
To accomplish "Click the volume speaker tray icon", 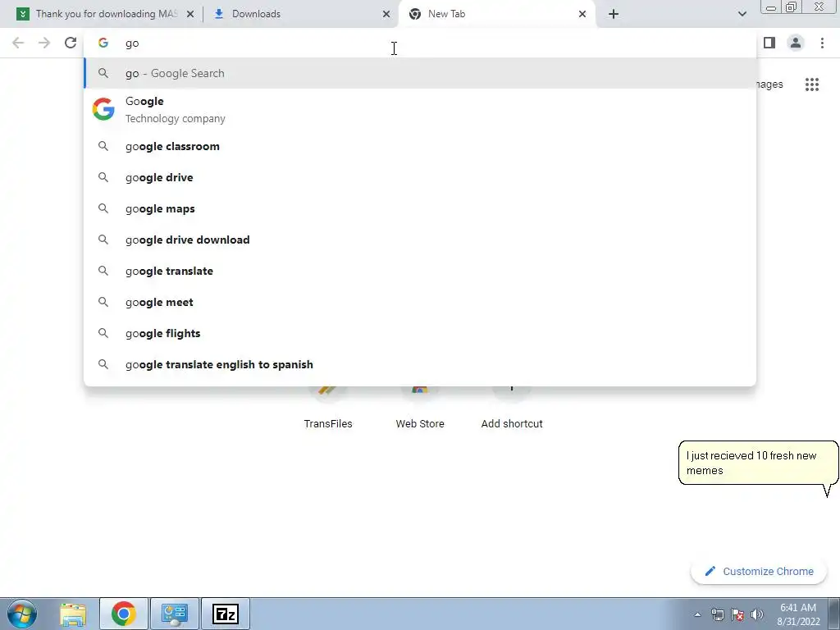I will pos(757,614).
